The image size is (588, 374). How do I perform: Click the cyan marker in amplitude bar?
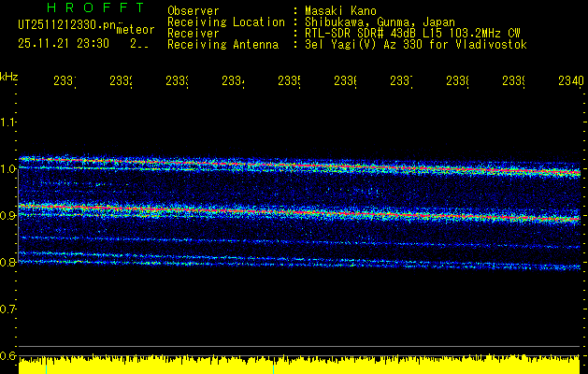(x=274, y=366)
